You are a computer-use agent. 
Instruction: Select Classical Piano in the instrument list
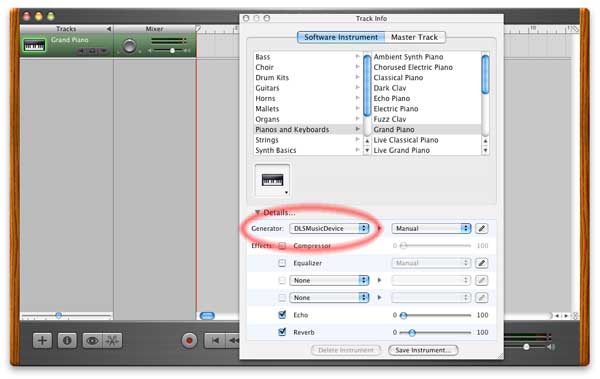398,78
